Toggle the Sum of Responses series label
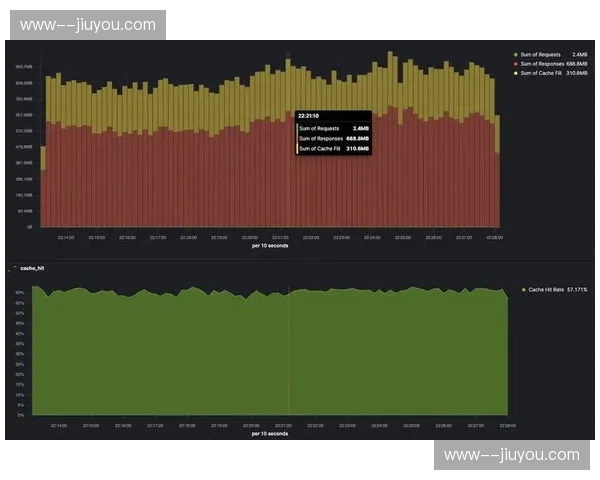This screenshot has width=600, height=480. pyautogui.click(x=542, y=63)
